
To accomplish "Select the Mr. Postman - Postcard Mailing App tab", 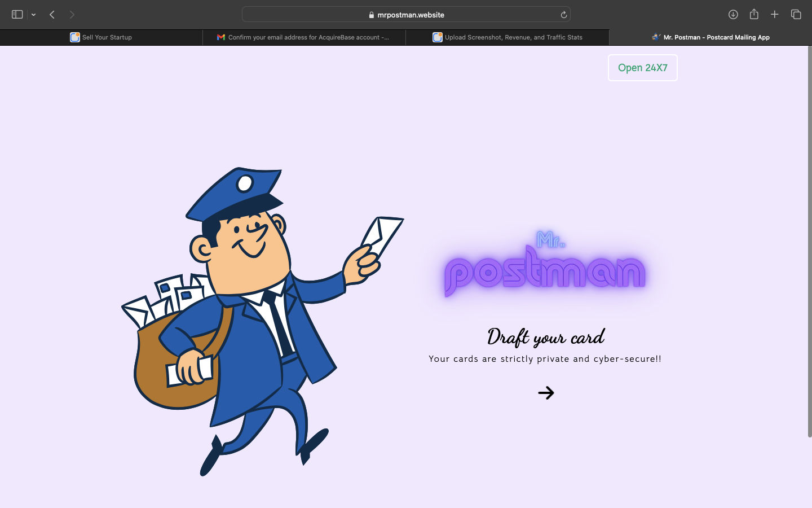I will pos(710,37).
